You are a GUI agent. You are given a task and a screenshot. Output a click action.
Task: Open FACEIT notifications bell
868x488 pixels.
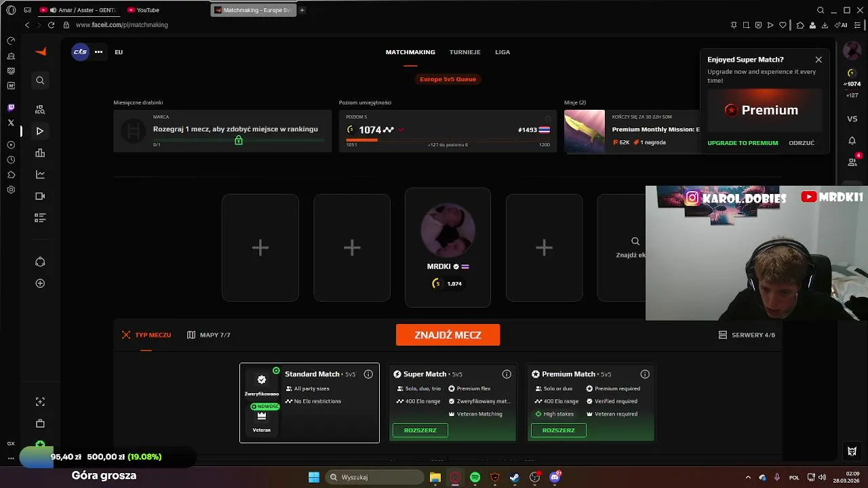click(x=852, y=140)
